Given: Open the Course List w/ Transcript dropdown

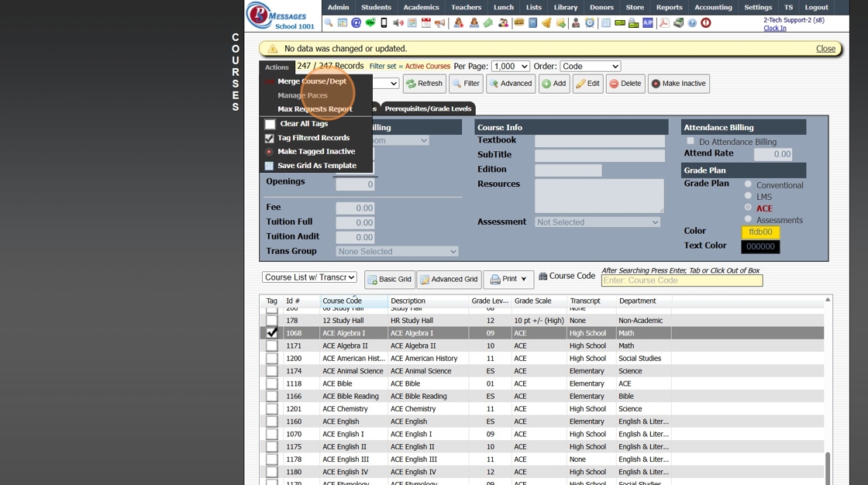Looking at the screenshot, I should point(309,277).
